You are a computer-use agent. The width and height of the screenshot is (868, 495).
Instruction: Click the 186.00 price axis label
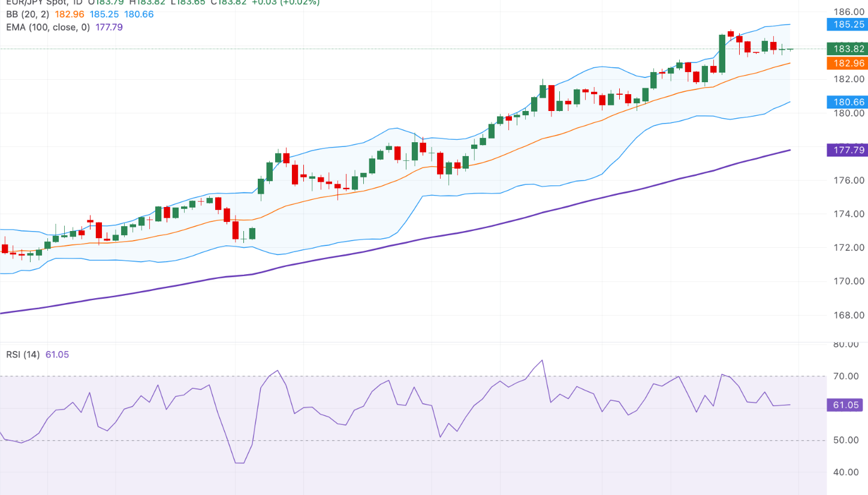849,11
